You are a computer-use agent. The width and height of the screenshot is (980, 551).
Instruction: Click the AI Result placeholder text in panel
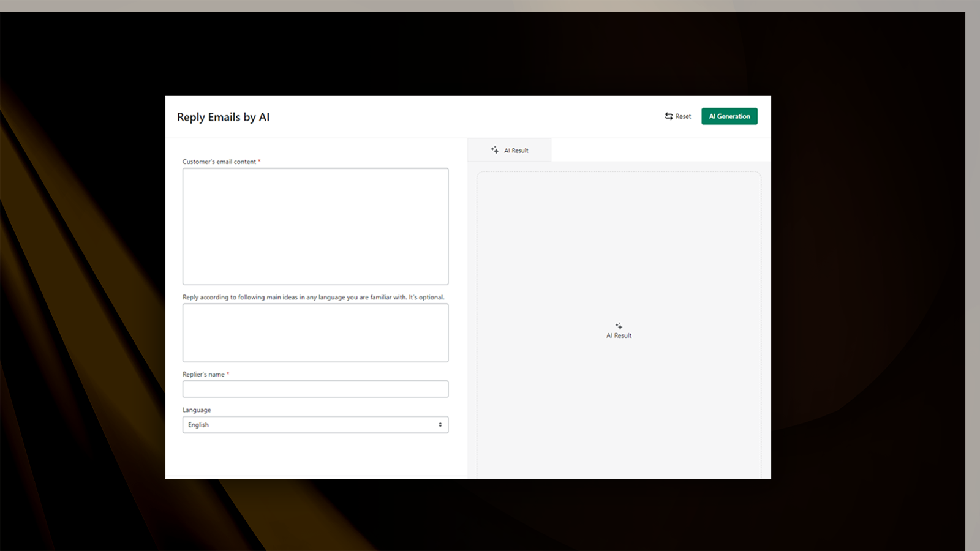tap(619, 335)
